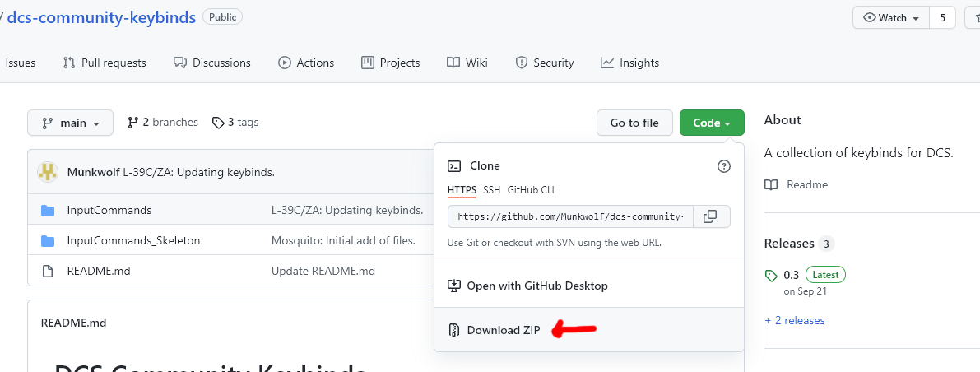Go to the Actions tab
The width and height of the screenshot is (980, 372).
[x=306, y=63]
